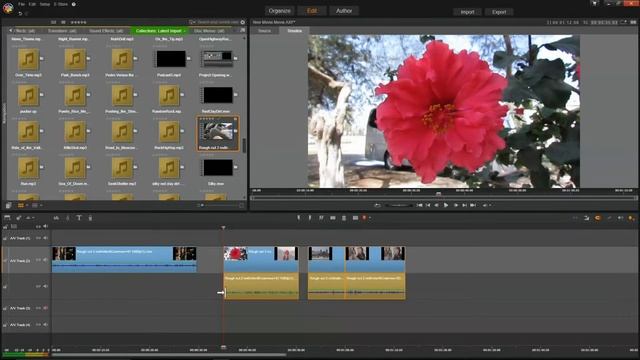
Task: Open timeline settings icon at toolbar left
Action: pyautogui.click(x=7, y=218)
